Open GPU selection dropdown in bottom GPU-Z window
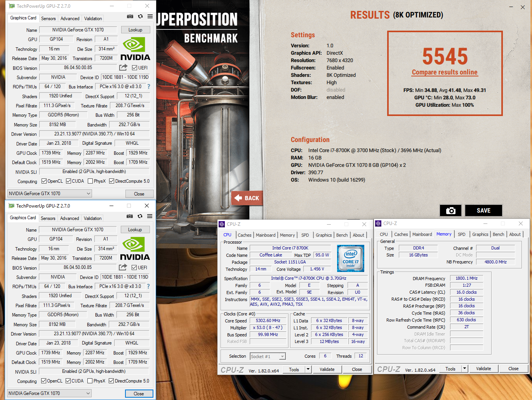 [x=49, y=393]
